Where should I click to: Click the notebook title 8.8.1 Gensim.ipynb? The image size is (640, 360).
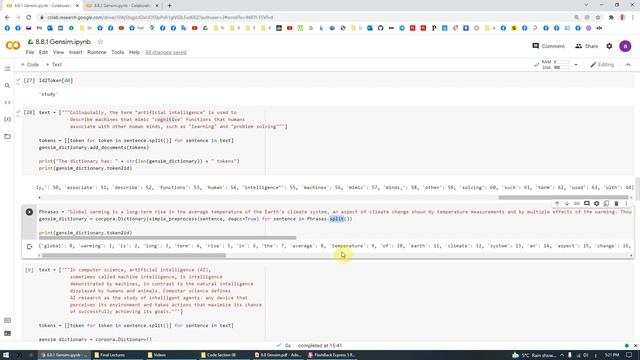pyautogui.click(x=63, y=42)
